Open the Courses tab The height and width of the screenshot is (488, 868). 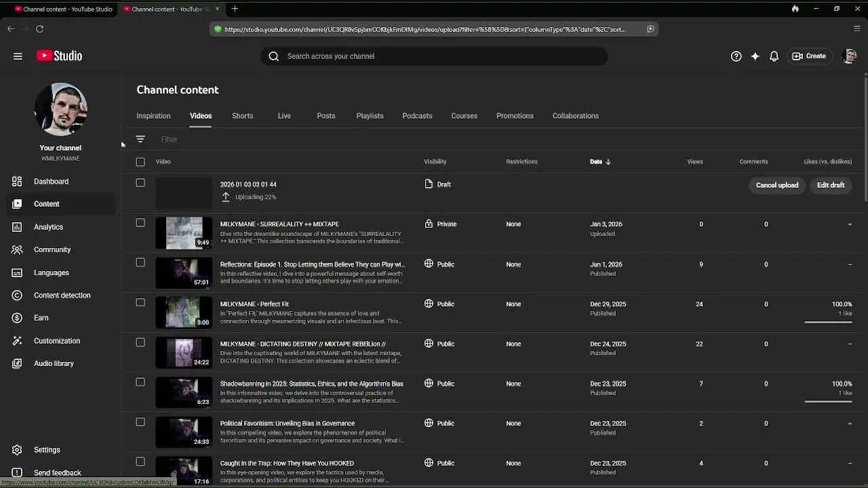point(465,116)
